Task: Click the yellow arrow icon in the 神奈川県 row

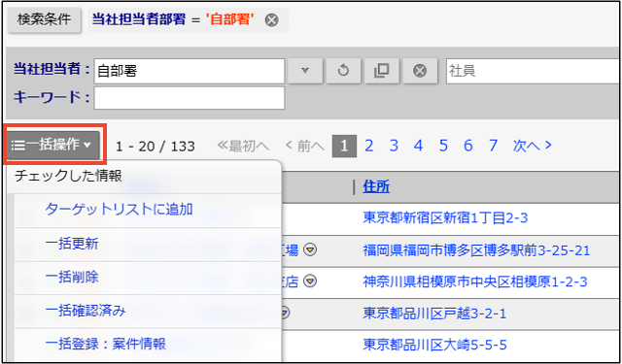Action: (x=310, y=281)
